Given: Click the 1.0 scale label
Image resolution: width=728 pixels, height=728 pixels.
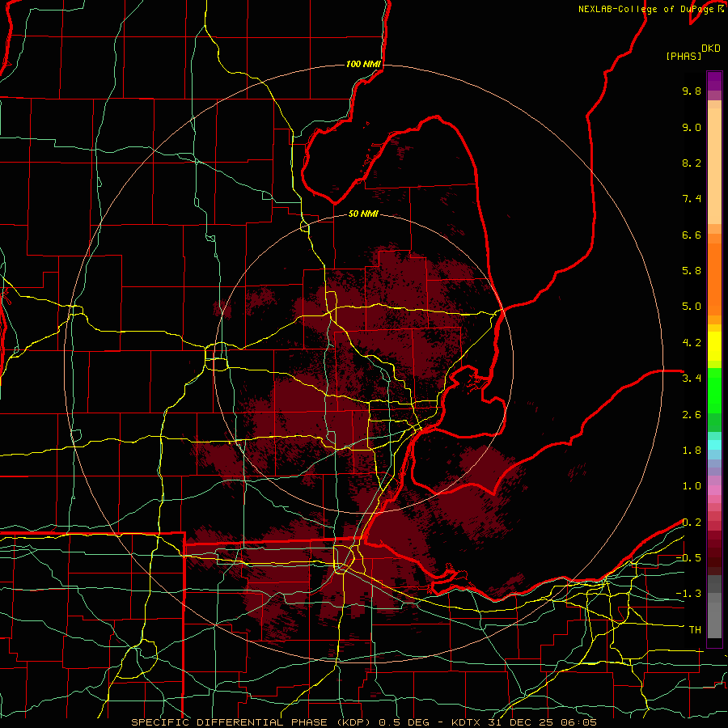Looking at the screenshot, I should pos(692,486).
